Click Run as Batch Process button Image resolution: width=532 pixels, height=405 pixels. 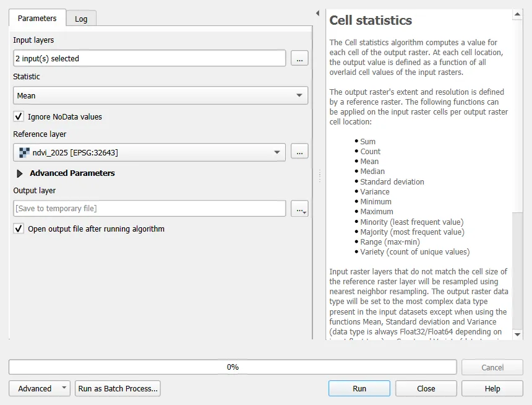tap(118, 388)
